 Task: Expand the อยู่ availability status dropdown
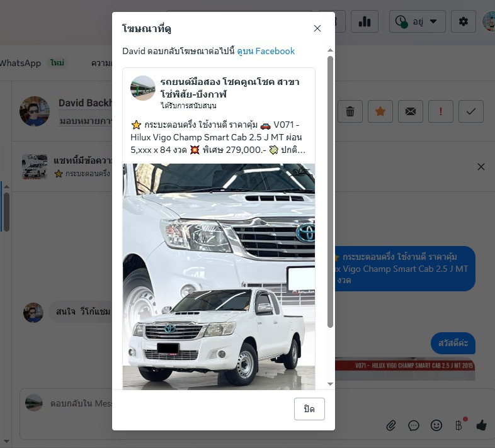pyautogui.click(x=418, y=21)
